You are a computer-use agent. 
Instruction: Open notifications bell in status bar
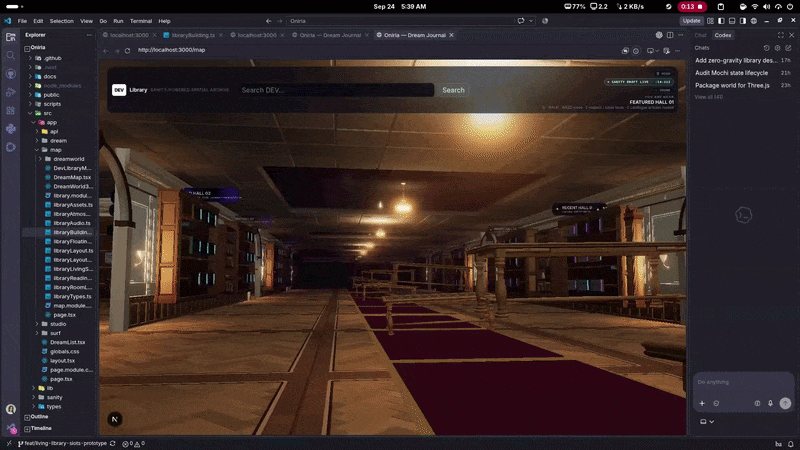[790, 444]
